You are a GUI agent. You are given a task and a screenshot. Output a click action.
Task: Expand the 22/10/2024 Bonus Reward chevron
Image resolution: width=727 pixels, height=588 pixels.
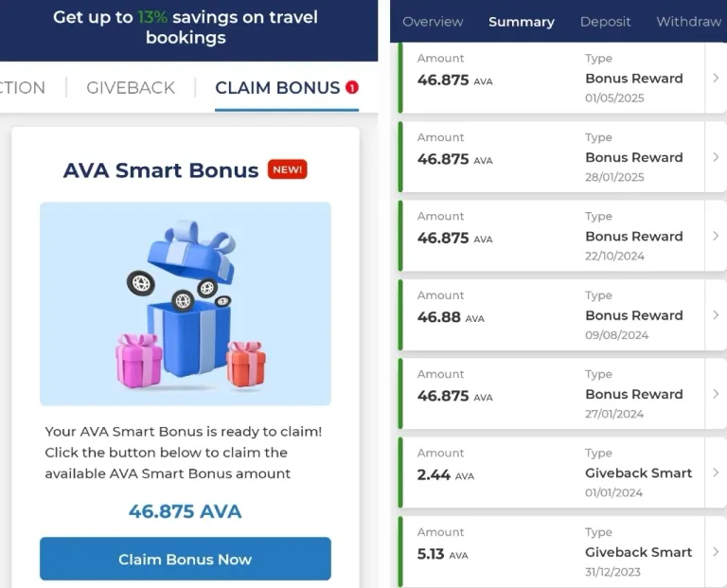716,236
